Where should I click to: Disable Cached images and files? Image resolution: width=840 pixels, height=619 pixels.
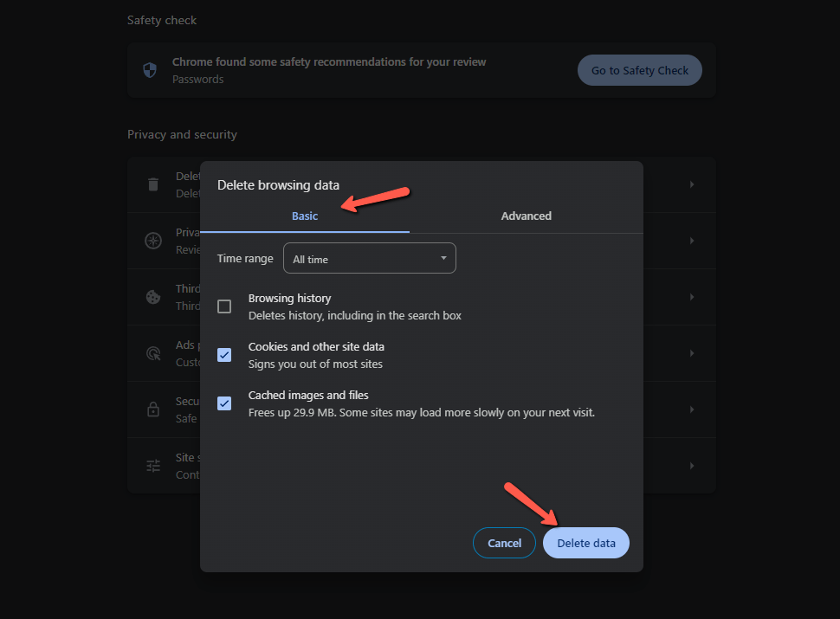click(224, 403)
